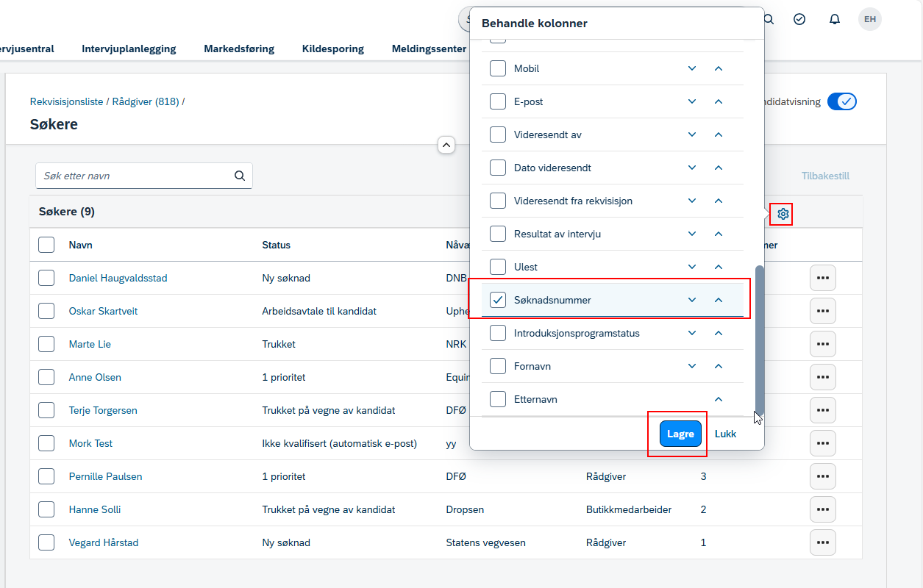Save columns with the Lagre button
Image resolution: width=923 pixels, height=588 pixels.
tap(680, 434)
